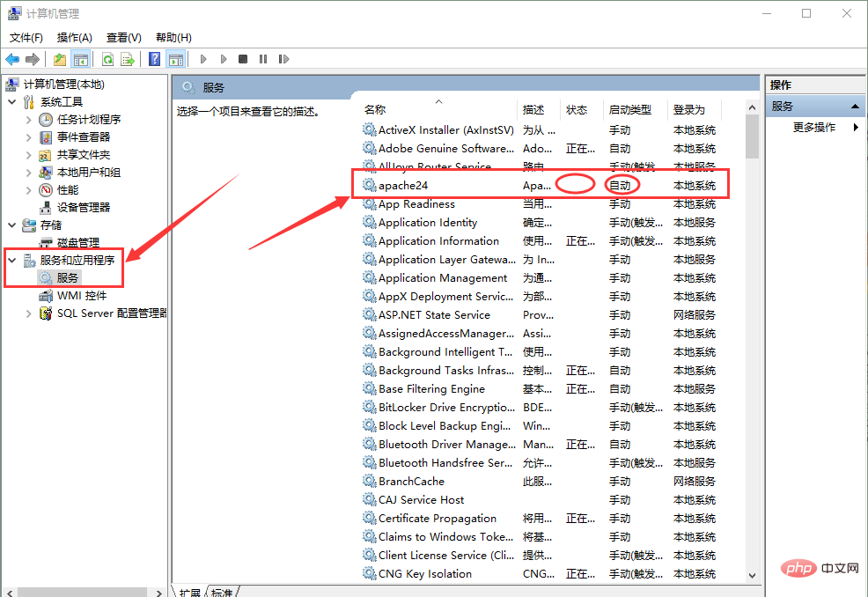The height and width of the screenshot is (597, 868).
Task: Click the Up one level folder icon
Action: coord(60,59)
